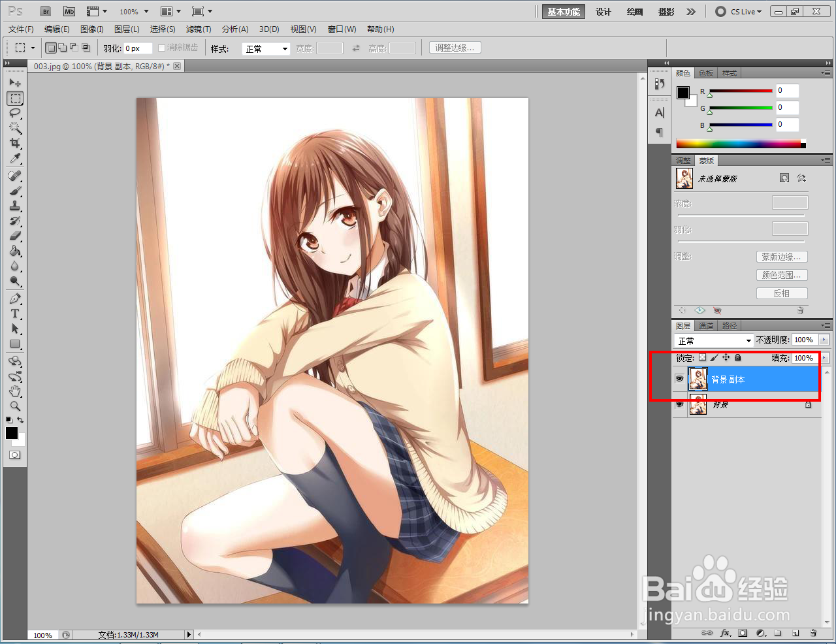Toggle lock transparent pixels
Viewport: 836px width, 644px height.
702,357
